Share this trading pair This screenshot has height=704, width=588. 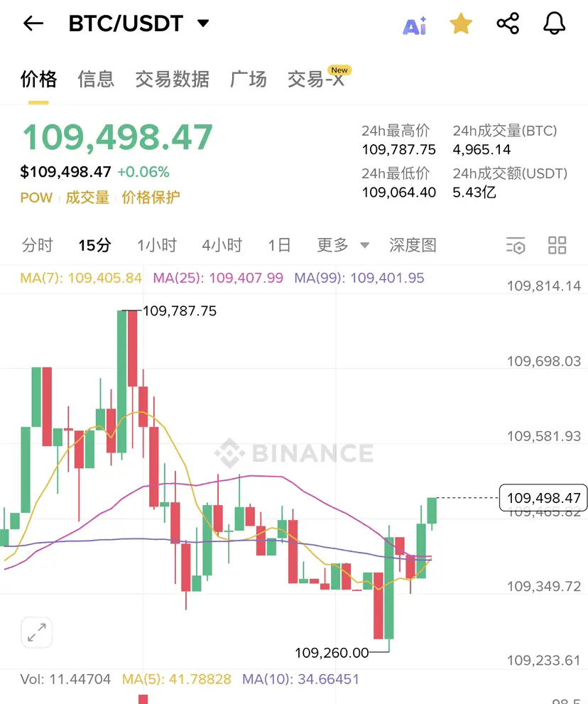tap(508, 23)
